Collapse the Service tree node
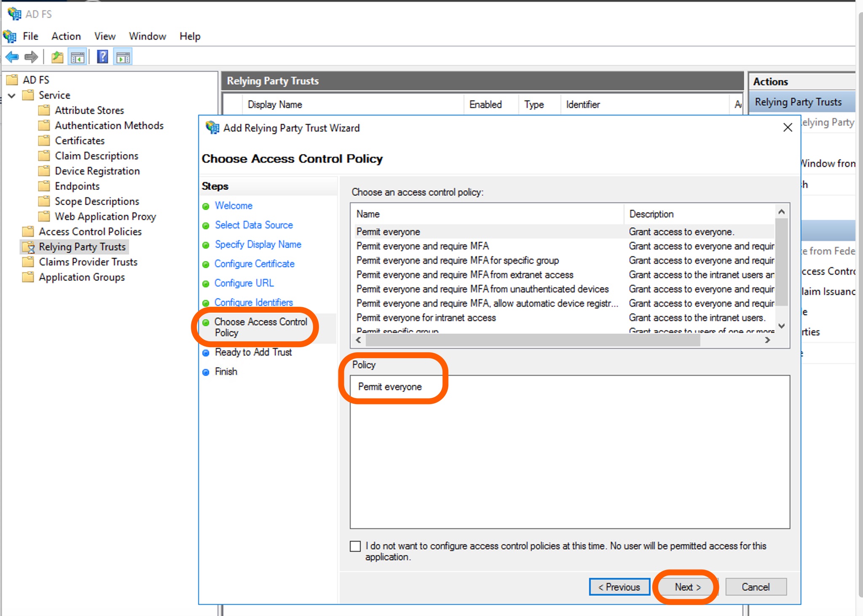This screenshot has width=863, height=616. coord(12,96)
